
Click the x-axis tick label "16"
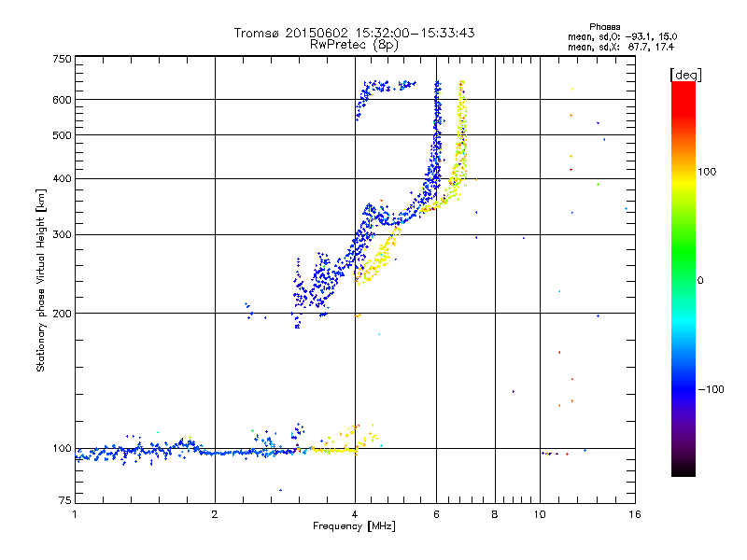(635, 514)
